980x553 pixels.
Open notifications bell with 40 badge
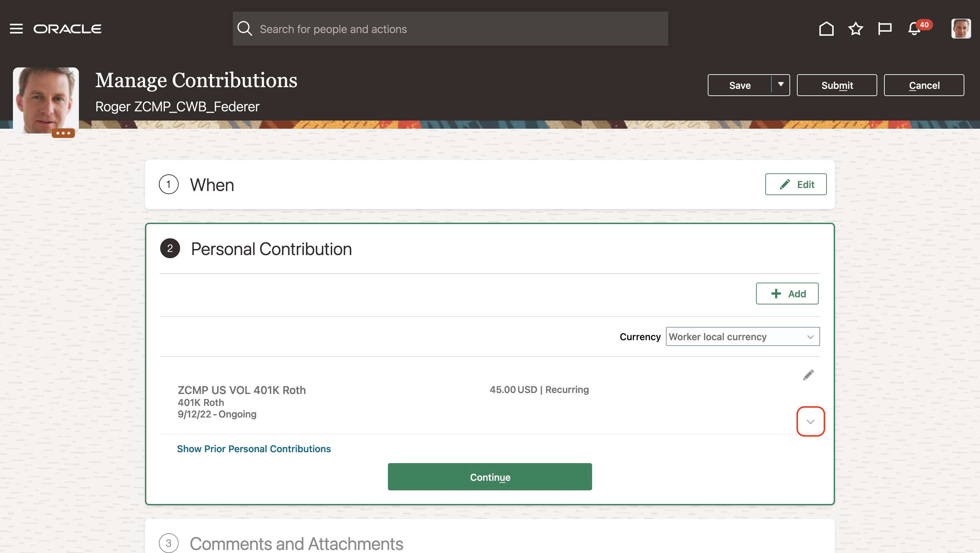pos(915,29)
